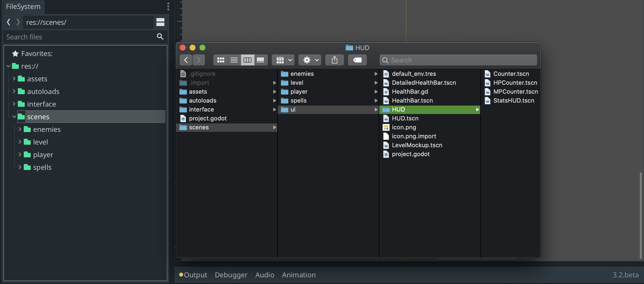Viewport: 644px width, 284px height.
Task: Open the Animation bottom panel
Action: 299,275
